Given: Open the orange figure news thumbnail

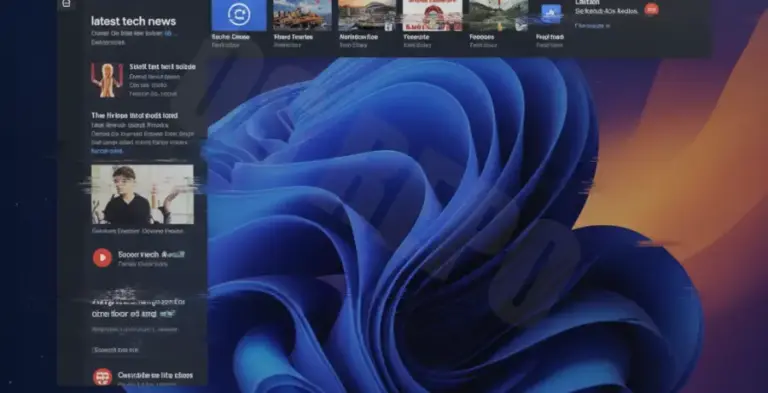Looking at the screenshot, I should 107,80.
